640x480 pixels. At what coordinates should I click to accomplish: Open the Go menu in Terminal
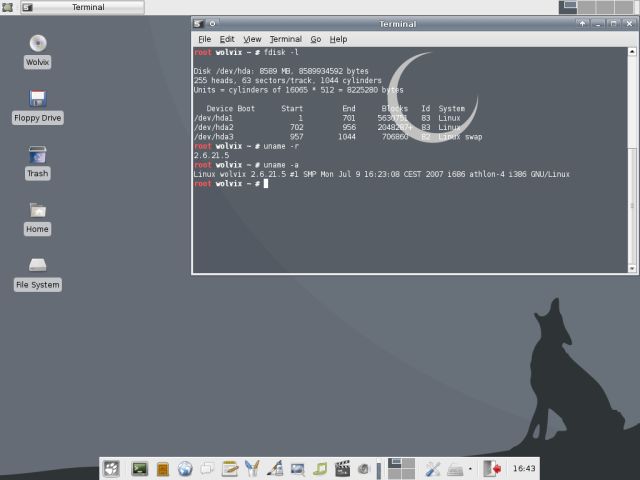pyautogui.click(x=316, y=39)
